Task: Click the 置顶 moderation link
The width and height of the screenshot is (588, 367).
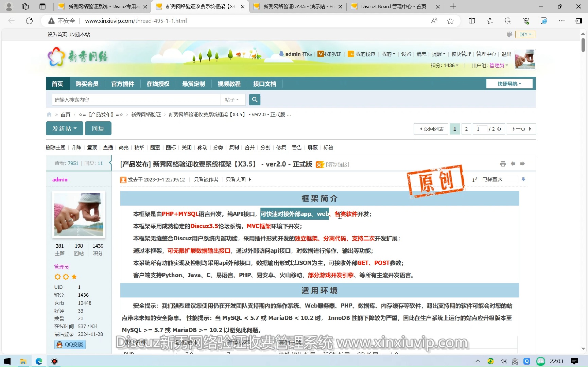Action: click(92, 147)
